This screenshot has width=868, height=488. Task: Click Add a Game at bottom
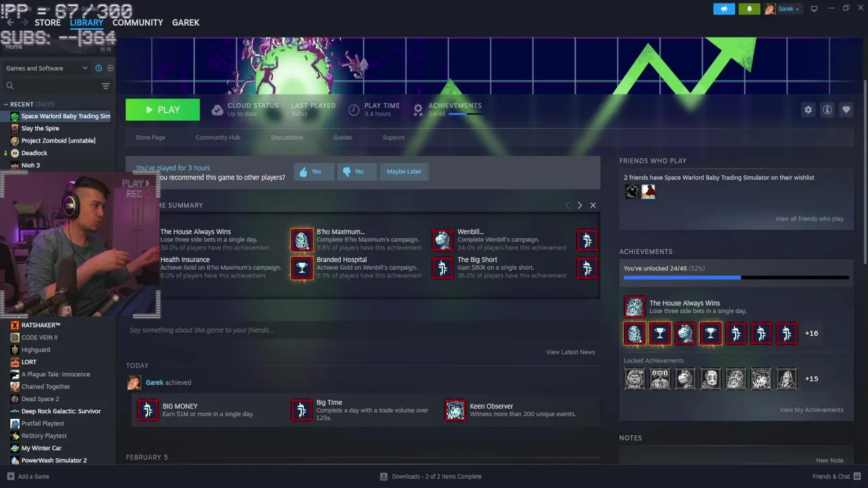tap(28, 476)
